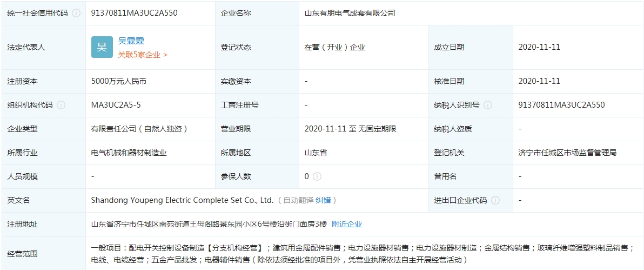Click info icon beside 统一社会信用代码

[x=76, y=13]
